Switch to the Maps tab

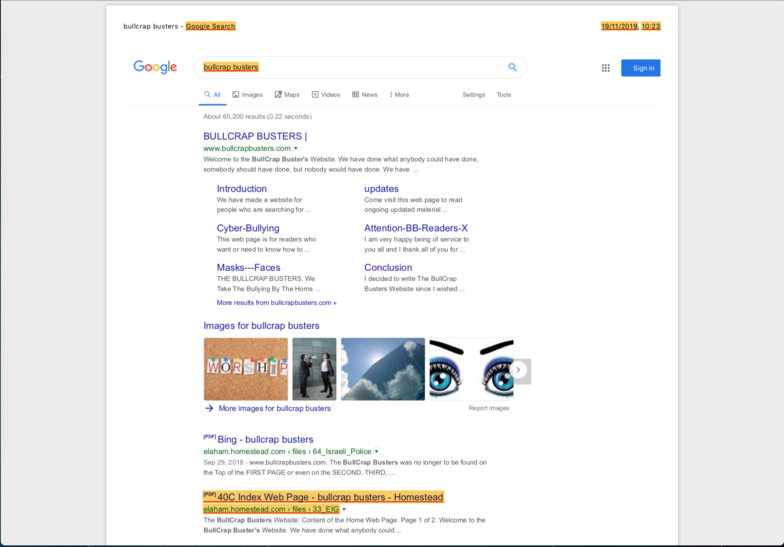pos(287,94)
